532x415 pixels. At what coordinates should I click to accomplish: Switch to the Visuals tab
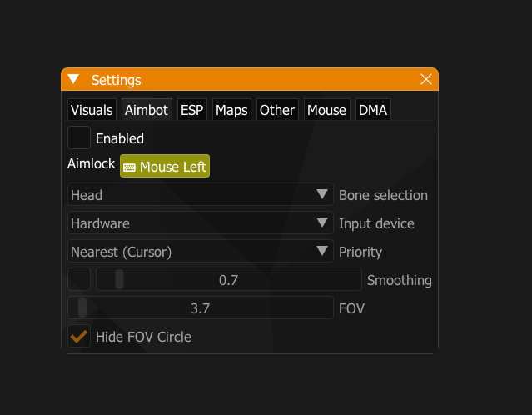pyautogui.click(x=92, y=110)
